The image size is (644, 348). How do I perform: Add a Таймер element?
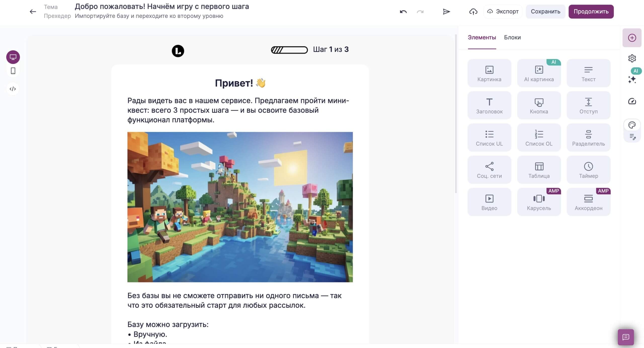coord(588,170)
